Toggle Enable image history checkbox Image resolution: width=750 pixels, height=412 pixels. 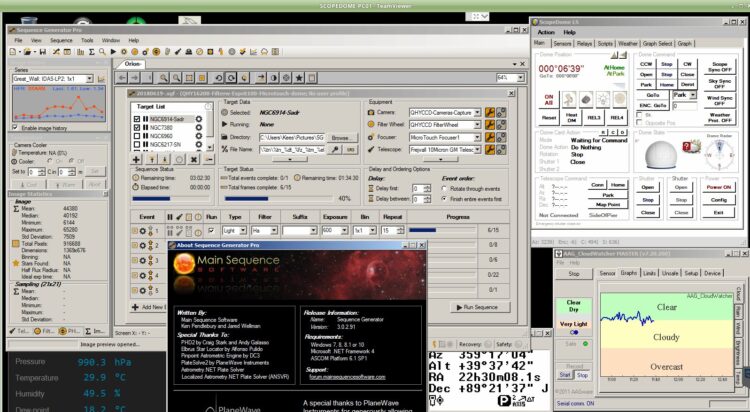click(x=15, y=128)
